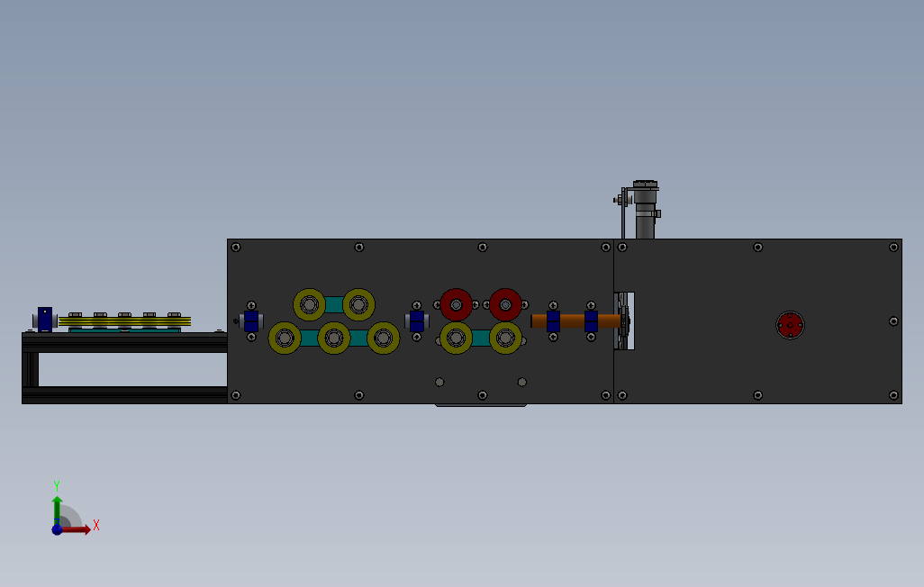Click the green Y axis arrow of the triad
This screenshot has width=924, height=587.
[57, 509]
